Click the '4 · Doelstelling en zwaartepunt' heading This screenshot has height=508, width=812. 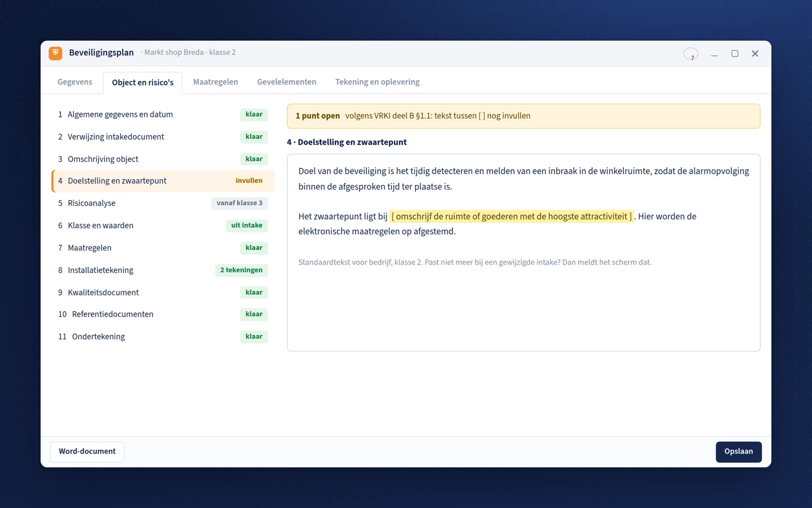347,143
